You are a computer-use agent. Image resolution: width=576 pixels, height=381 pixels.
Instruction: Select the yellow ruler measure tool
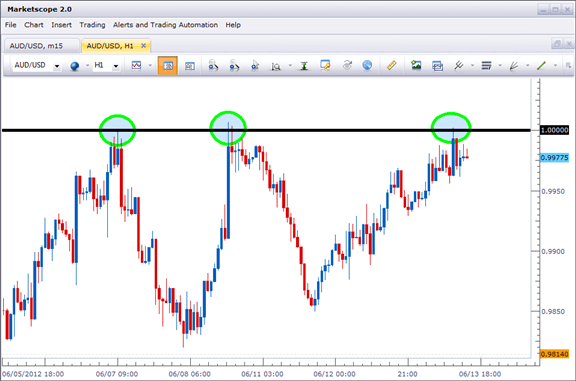pyautogui.click(x=392, y=66)
